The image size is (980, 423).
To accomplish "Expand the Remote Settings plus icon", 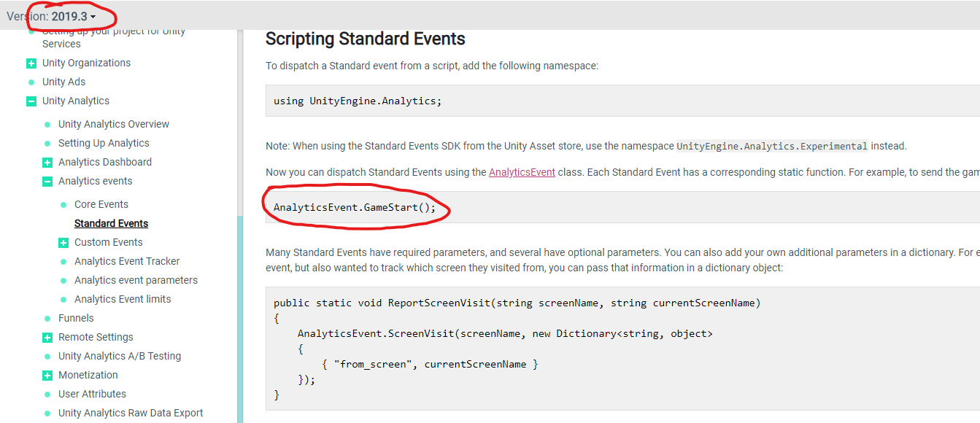I will (x=47, y=338).
